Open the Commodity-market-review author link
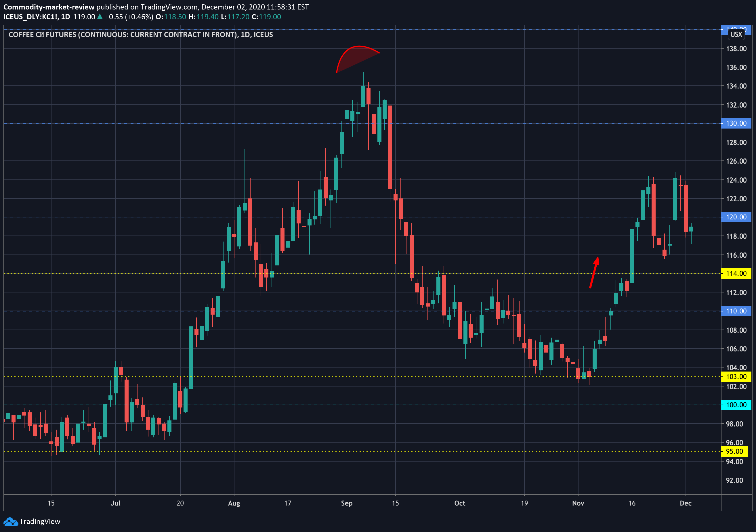This screenshot has width=756, height=532. point(49,7)
